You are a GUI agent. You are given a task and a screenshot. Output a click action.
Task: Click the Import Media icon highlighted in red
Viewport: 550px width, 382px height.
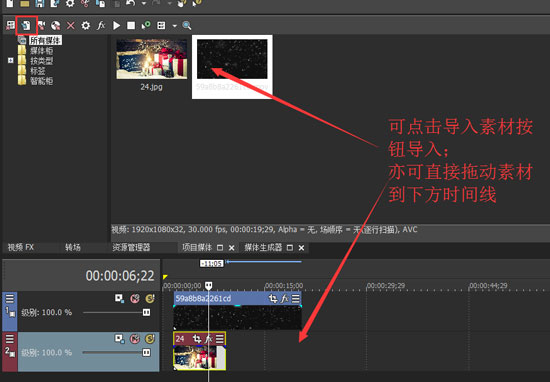point(26,25)
